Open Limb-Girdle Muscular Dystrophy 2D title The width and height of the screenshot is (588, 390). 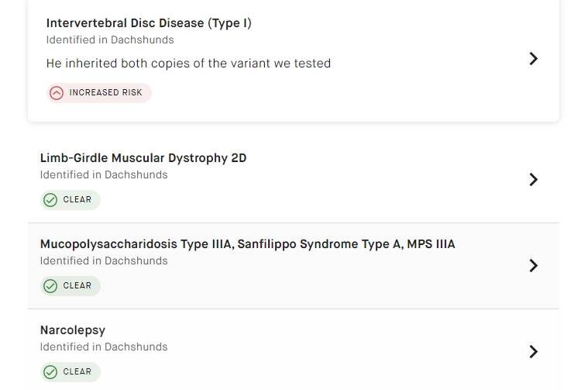pos(143,158)
